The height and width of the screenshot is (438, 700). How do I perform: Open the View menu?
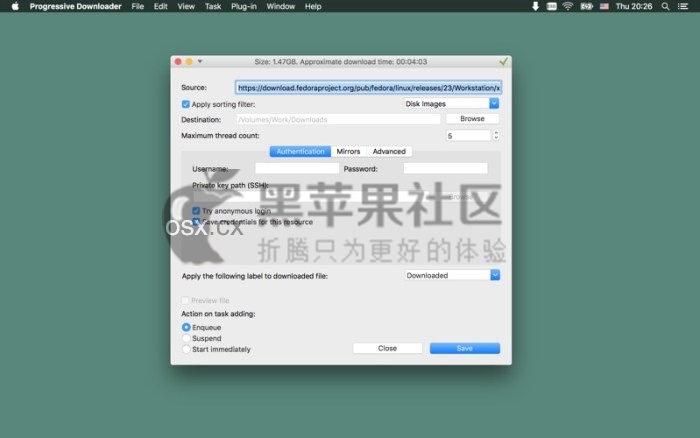click(x=186, y=6)
